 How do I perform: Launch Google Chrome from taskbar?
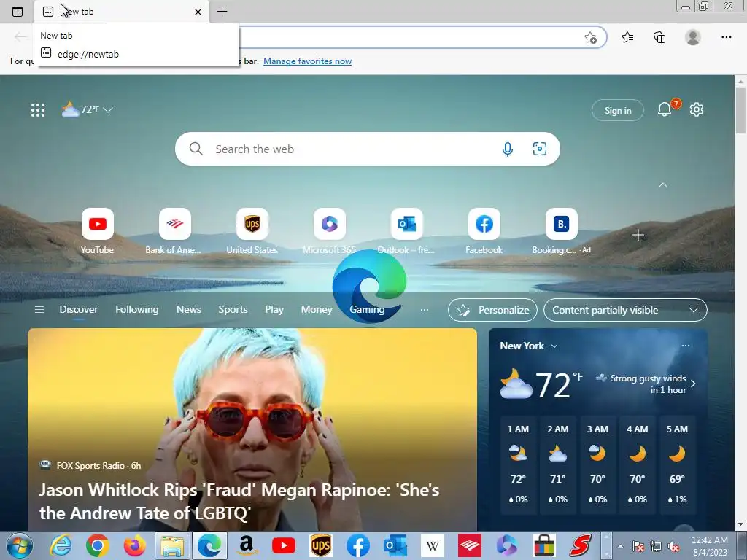[98, 545]
